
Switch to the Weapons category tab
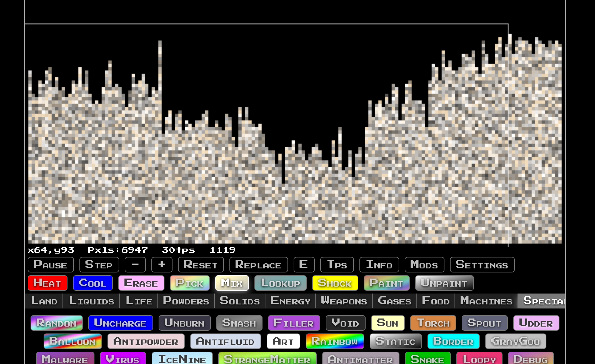coord(344,301)
